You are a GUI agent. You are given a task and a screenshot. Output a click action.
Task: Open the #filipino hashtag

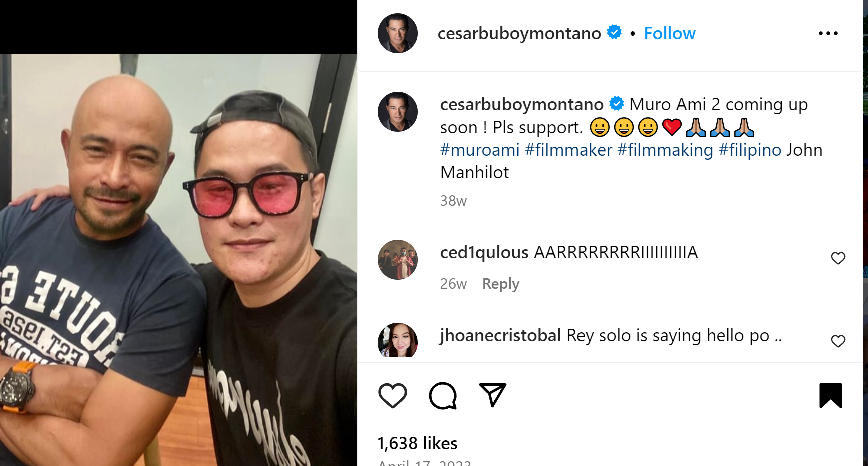point(750,149)
